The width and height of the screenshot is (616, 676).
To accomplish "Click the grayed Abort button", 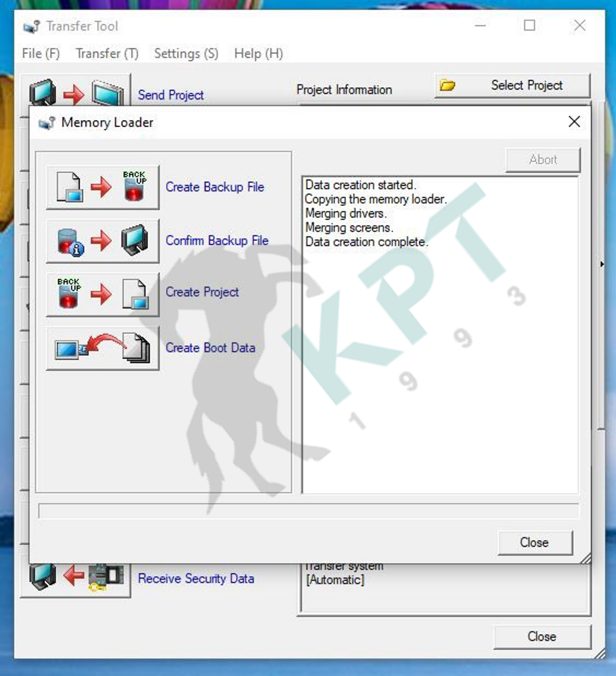I will pos(543,160).
